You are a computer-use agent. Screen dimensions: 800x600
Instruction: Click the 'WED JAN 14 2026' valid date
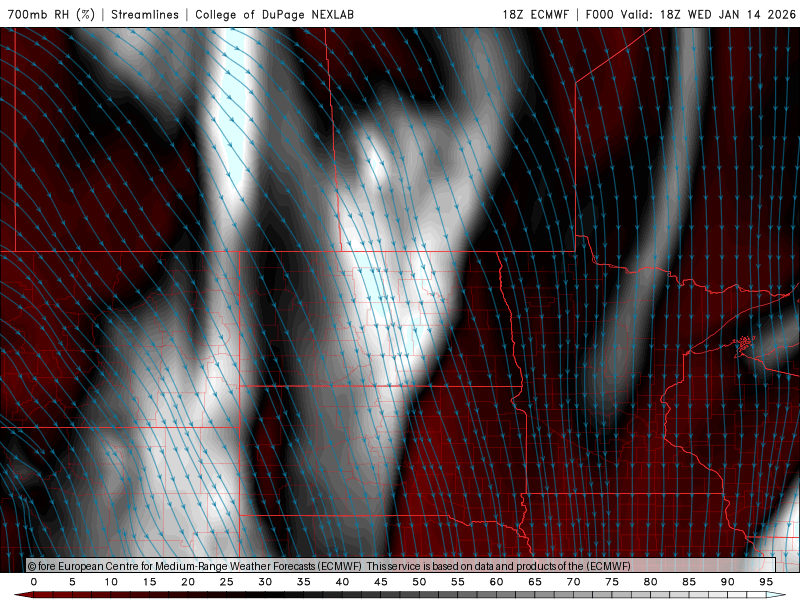pyautogui.click(x=741, y=14)
